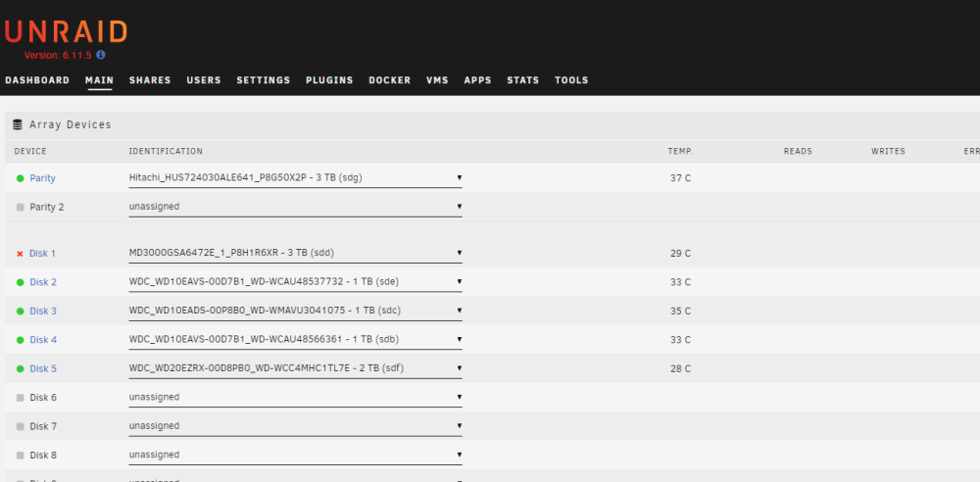The width and height of the screenshot is (980, 482).
Task: Click the red X status icon for Disk 1
Action: click(20, 254)
